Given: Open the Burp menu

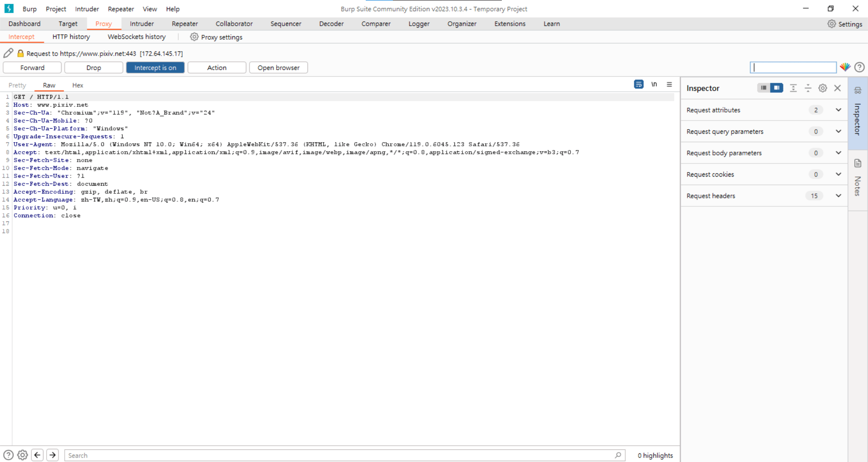Looking at the screenshot, I should coord(29,9).
